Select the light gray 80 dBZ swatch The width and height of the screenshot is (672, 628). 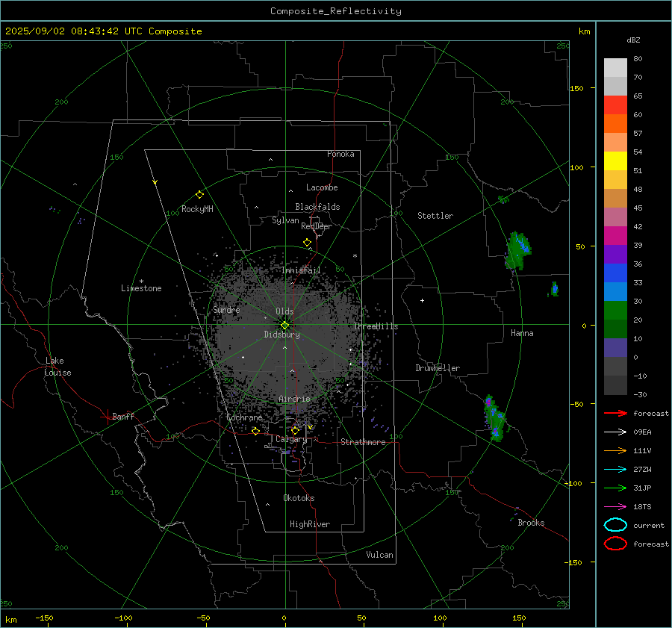click(615, 68)
